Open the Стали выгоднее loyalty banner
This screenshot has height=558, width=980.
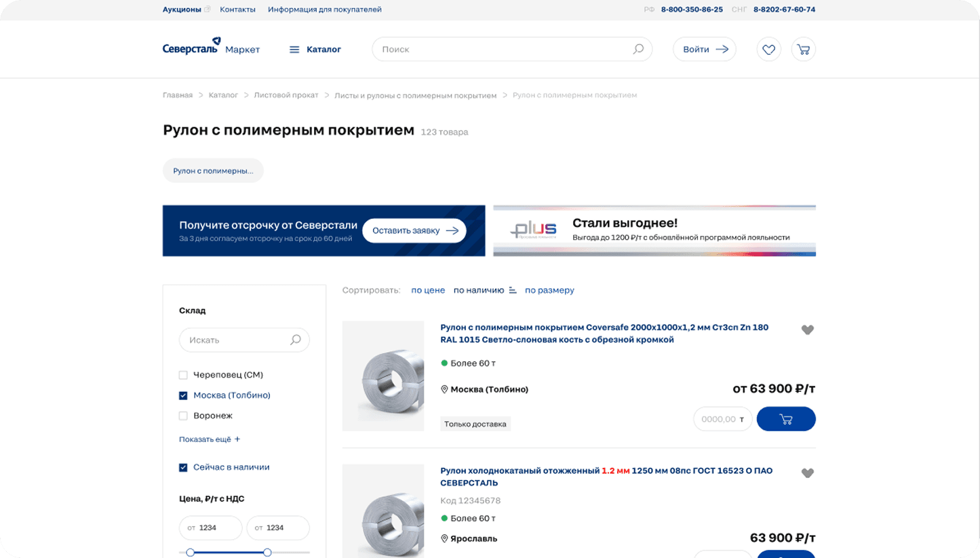tap(654, 231)
